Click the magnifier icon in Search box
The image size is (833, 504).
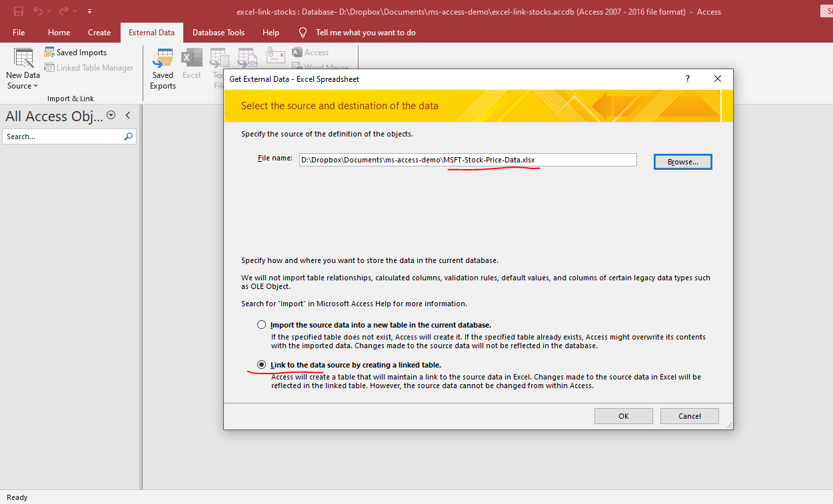[129, 136]
